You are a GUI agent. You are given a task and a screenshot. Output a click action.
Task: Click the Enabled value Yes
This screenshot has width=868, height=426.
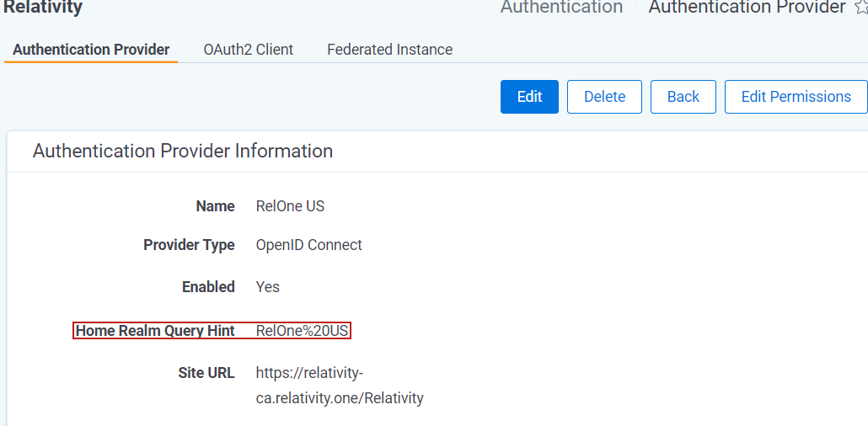[x=267, y=287]
